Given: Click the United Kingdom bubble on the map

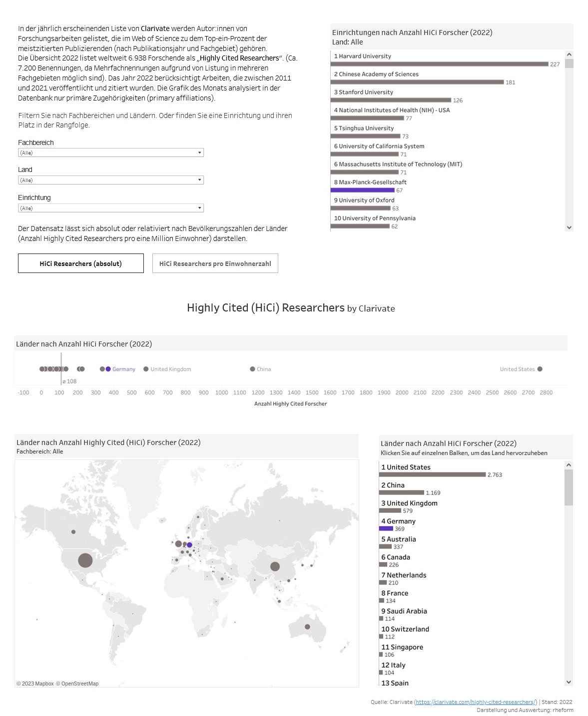Looking at the screenshot, I should tap(178, 543).
